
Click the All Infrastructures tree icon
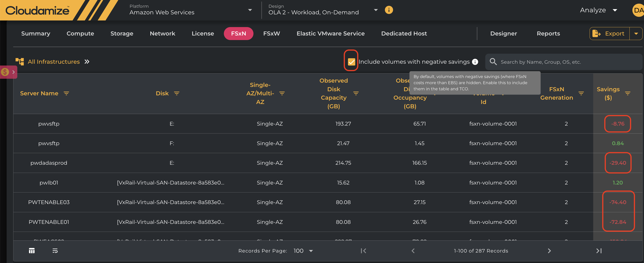click(20, 61)
